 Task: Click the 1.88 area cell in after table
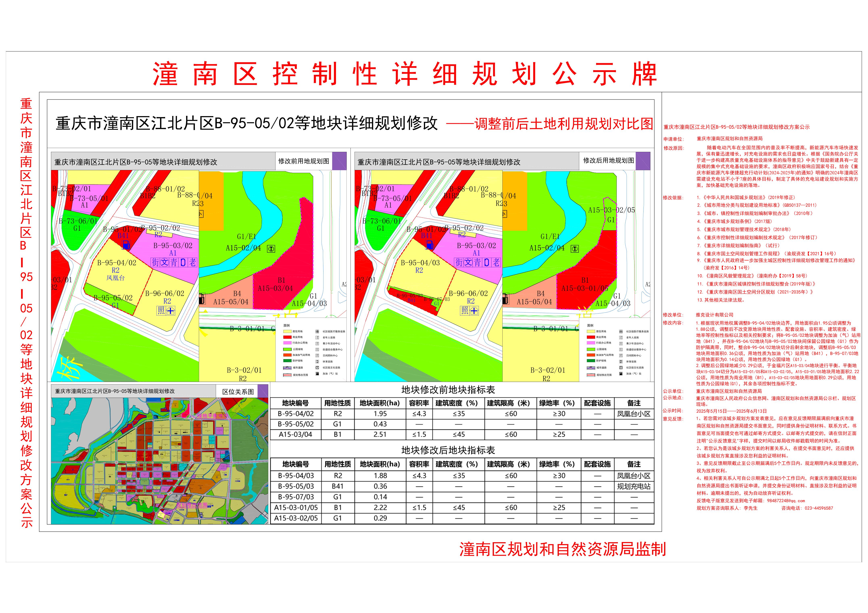click(x=380, y=476)
